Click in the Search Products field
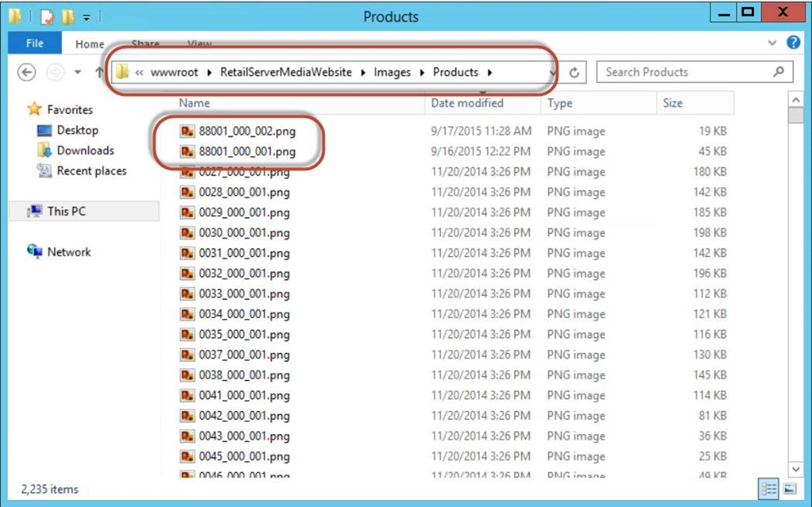Viewport: 812px width, 507px height. click(x=682, y=72)
